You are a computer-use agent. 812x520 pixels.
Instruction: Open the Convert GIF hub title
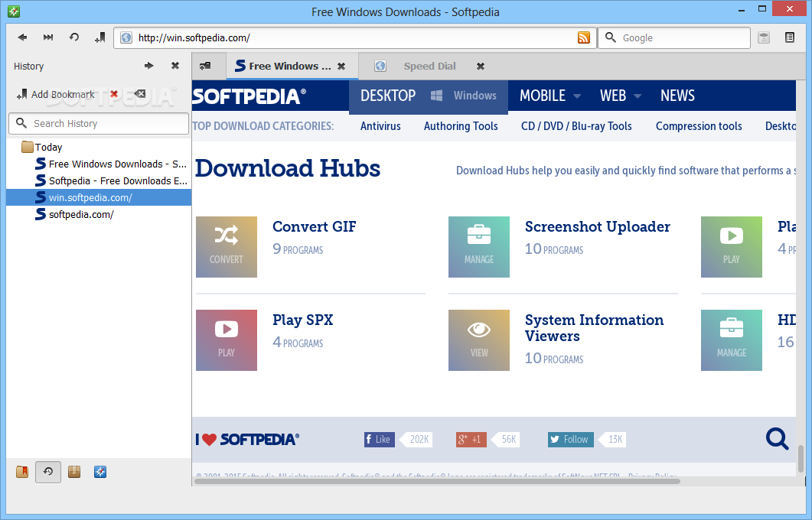(315, 226)
